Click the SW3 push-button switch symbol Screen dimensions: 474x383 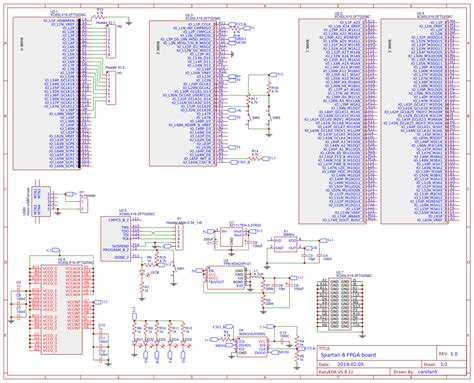coord(268,119)
